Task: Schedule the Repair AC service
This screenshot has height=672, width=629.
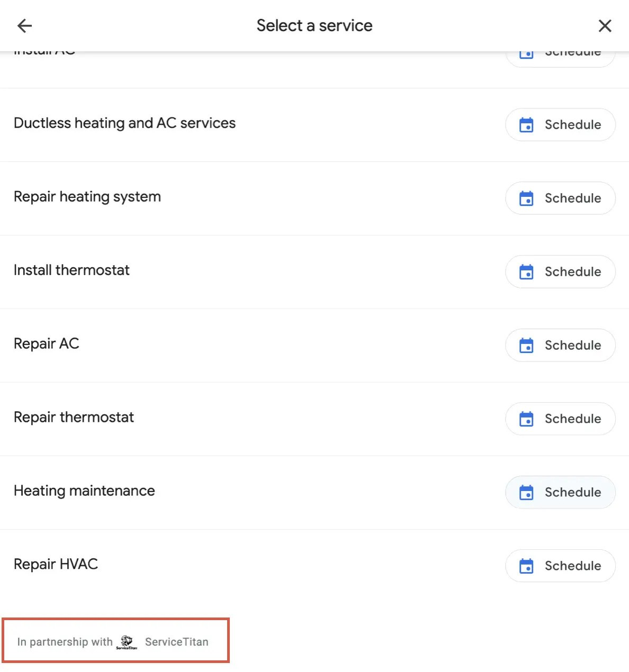Action: 560,345
